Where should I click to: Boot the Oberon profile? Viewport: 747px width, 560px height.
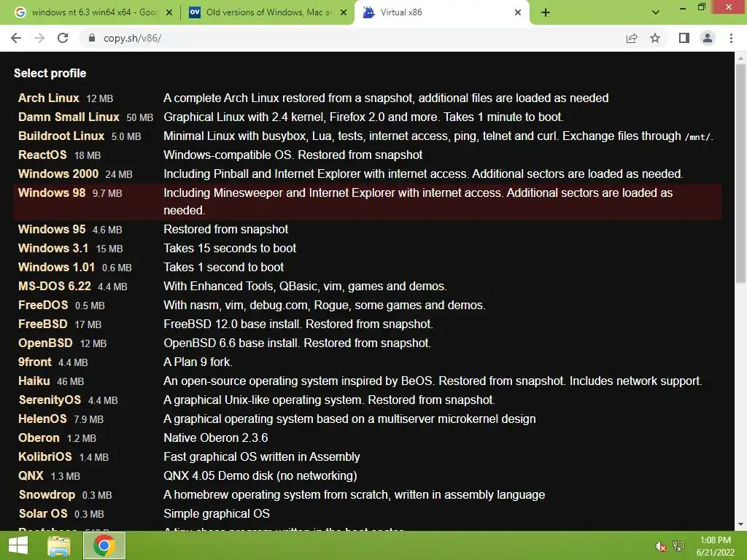tap(39, 438)
